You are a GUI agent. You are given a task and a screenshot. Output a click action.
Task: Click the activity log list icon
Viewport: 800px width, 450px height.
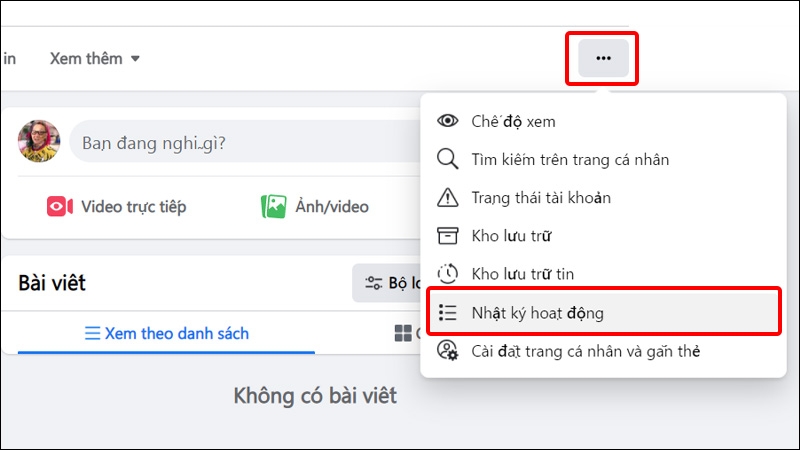coord(447,312)
